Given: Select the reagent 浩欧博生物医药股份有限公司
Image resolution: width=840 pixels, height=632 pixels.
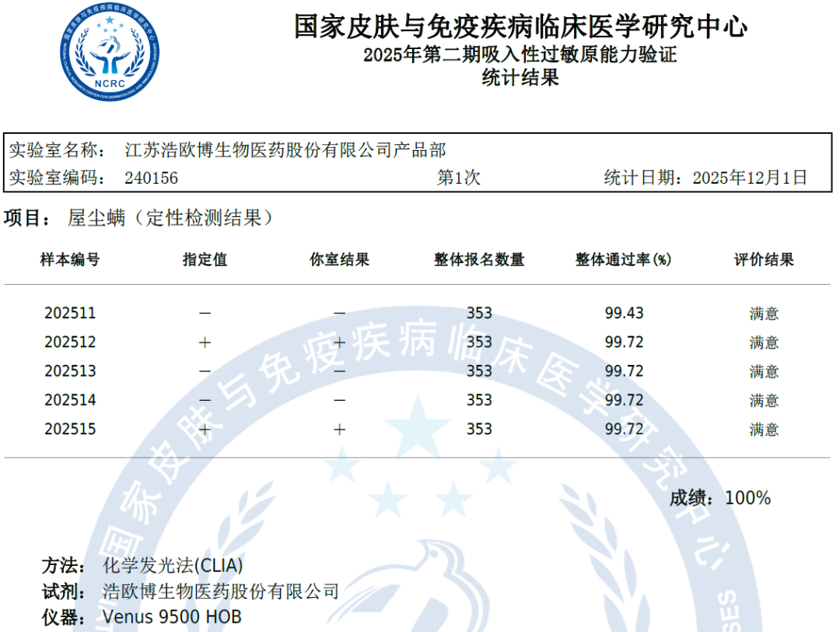Looking at the screenshot, I should [x=221, y=592].
